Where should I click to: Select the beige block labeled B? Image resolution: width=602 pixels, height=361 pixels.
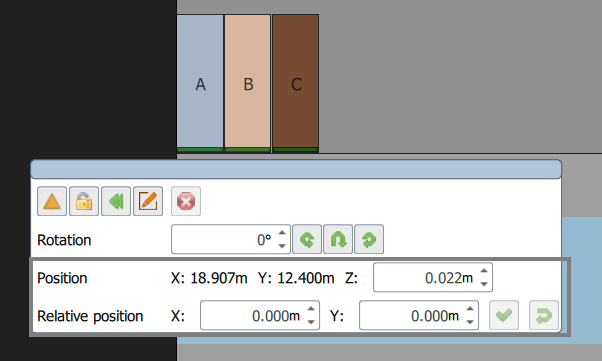tap(248, 83)
